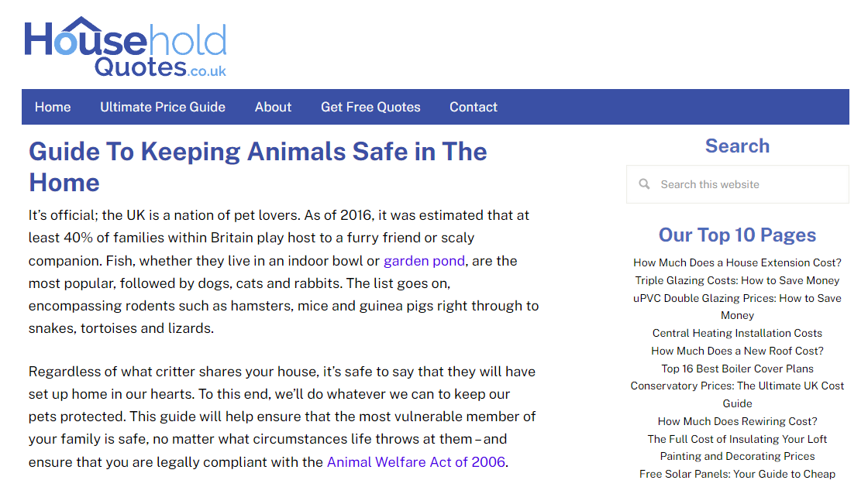Open Top 16 Best Boiler Cover Plans
The height and width of the screenshot is (487, 868).
tap(737, 369)
